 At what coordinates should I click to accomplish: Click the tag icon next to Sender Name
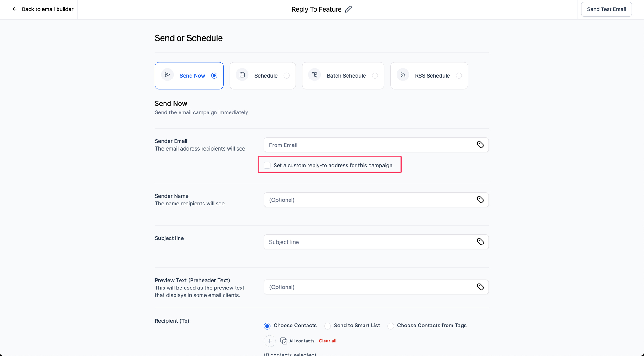tap(480, 200)
